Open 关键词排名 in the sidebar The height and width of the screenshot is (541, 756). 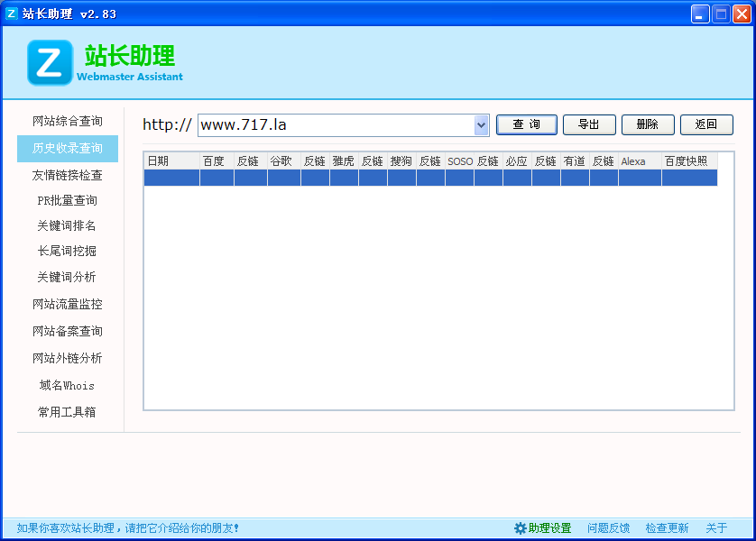coord(68,225)
